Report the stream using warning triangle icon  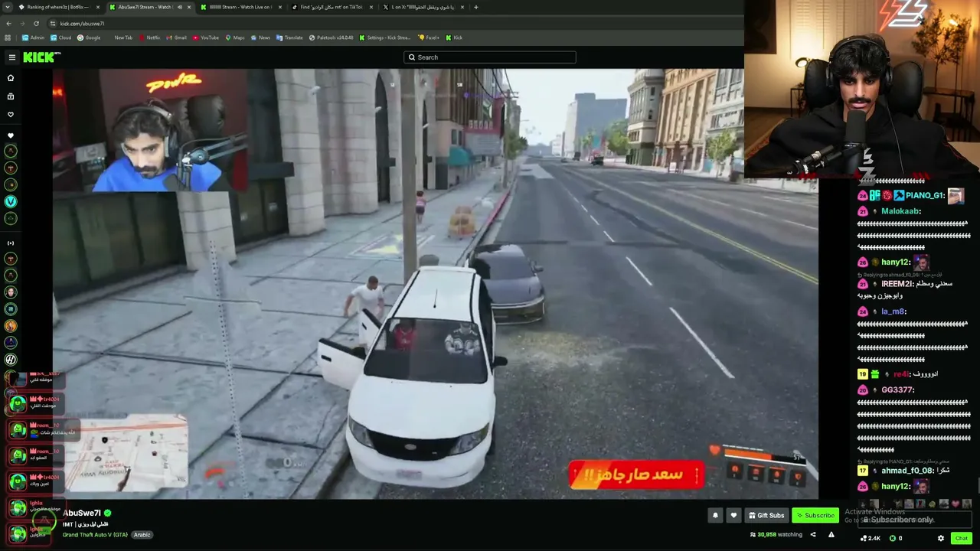[x=831, y=535]
